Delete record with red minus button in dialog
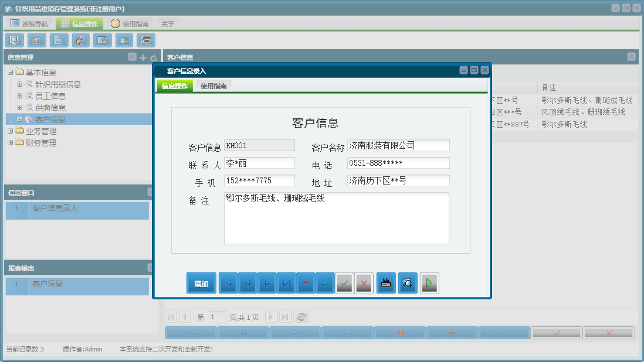Viewport: 644px width, 362px height. (x=306, y=283)
